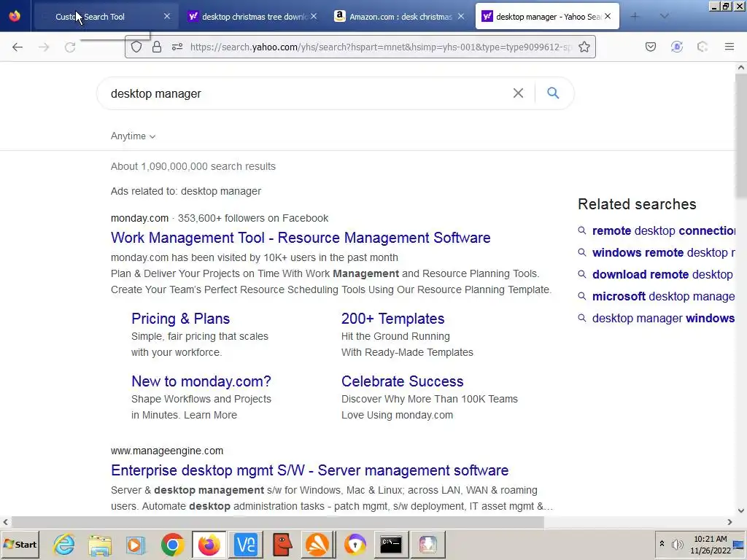This screenshot has height=560, width=747.
Task: Open the tracking protection shield icon
Action: (x=136, y=47)
